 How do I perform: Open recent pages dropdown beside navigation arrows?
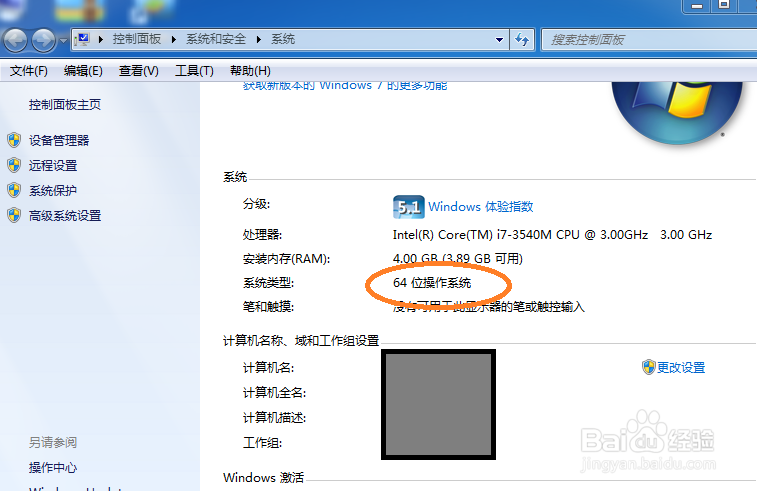pyautogui.click(x=63, y=41)
